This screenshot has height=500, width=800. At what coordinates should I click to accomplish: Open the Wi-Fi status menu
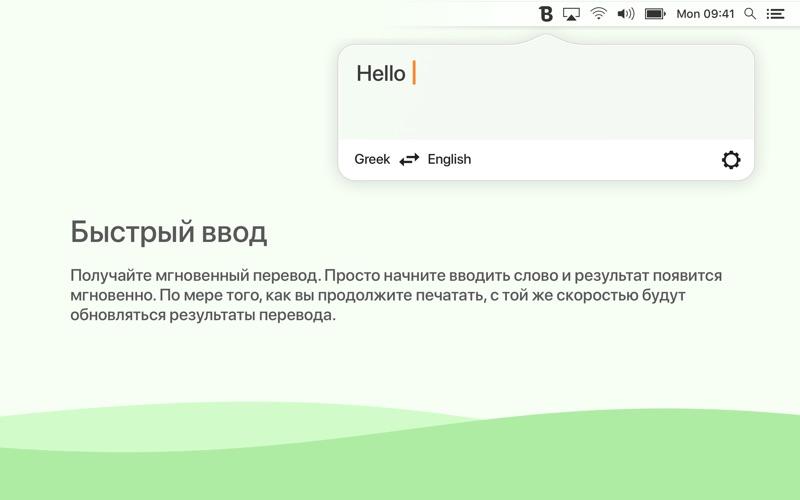(598, 14)
